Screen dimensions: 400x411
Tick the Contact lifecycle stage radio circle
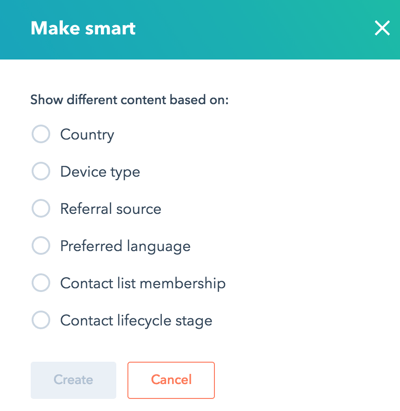(41, 320)
